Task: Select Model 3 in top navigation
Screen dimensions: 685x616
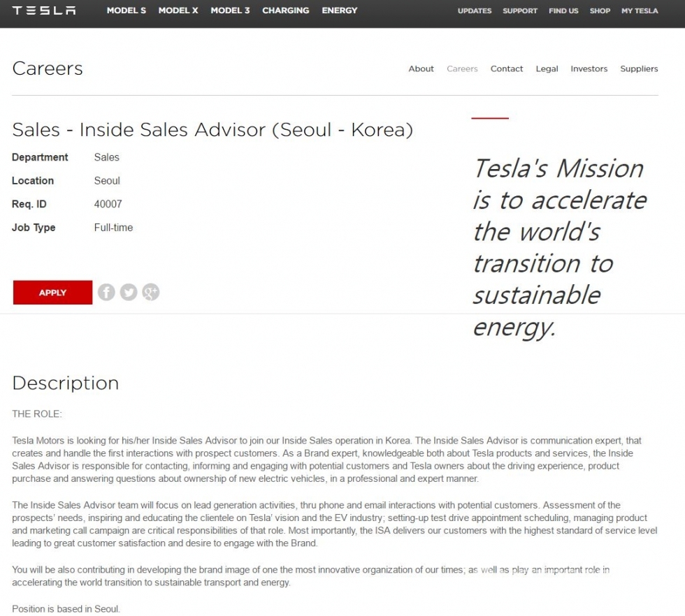Action: point(230,10)
